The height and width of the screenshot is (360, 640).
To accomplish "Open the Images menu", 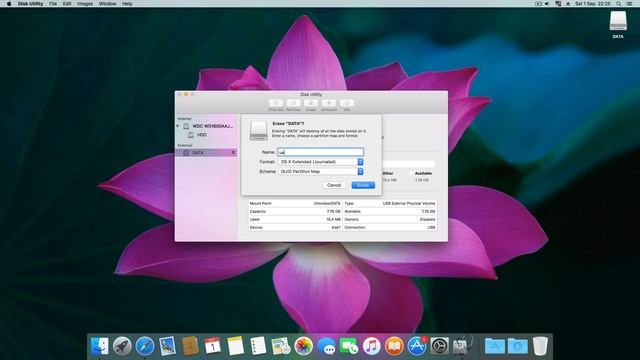I will (85, 4).
